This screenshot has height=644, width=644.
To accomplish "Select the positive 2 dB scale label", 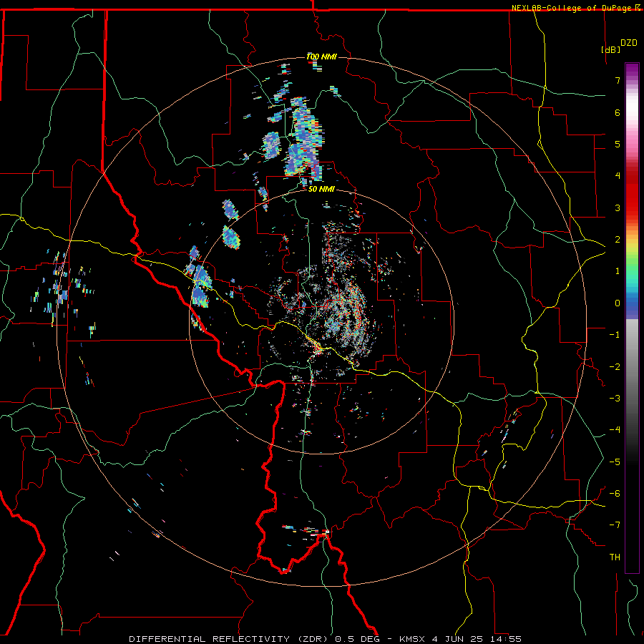I will coord(618,240).
